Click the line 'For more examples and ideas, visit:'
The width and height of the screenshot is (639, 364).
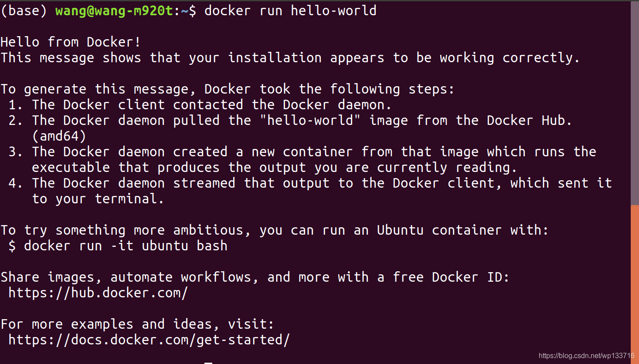(x=137, y=324)
